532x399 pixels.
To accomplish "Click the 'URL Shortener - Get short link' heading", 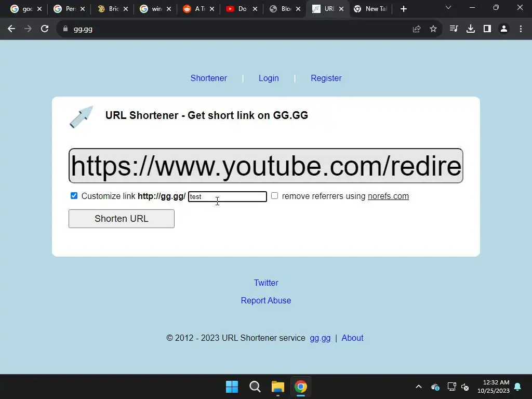I will pos(207,115).
